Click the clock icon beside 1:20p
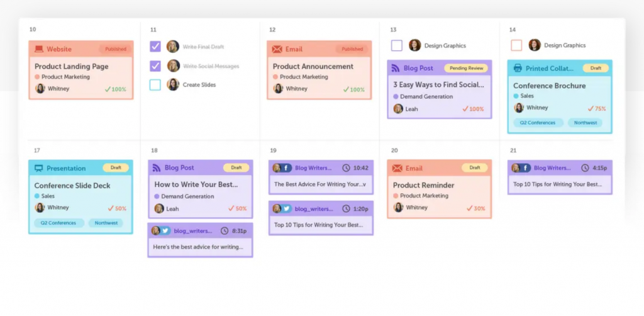Screen dimensions: 644x316 347,209
